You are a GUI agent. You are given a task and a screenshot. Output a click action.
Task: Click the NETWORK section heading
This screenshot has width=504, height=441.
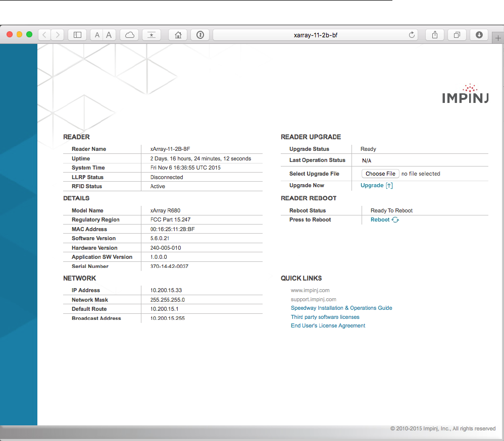coord(79,278)
